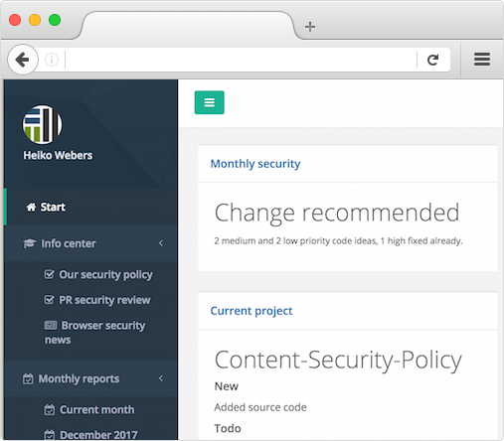Open the Monthly reports menu section

pyautogui.click(x=90, y=378)
